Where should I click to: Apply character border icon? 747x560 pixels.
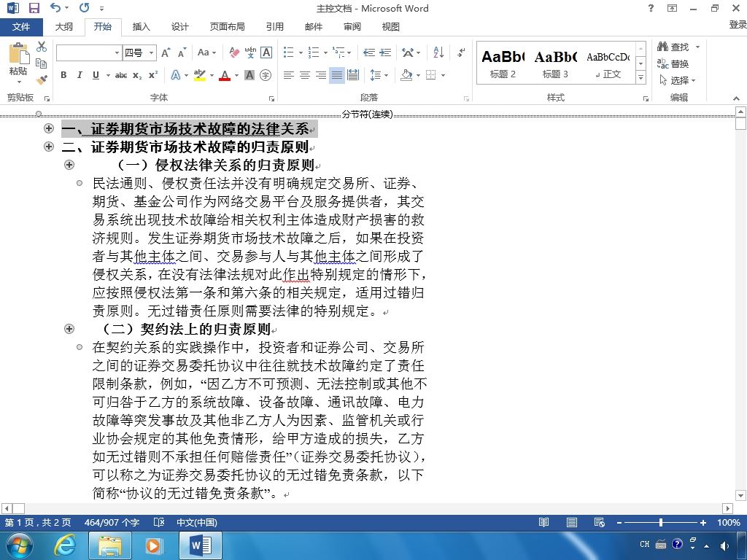[x=266, y=52]
